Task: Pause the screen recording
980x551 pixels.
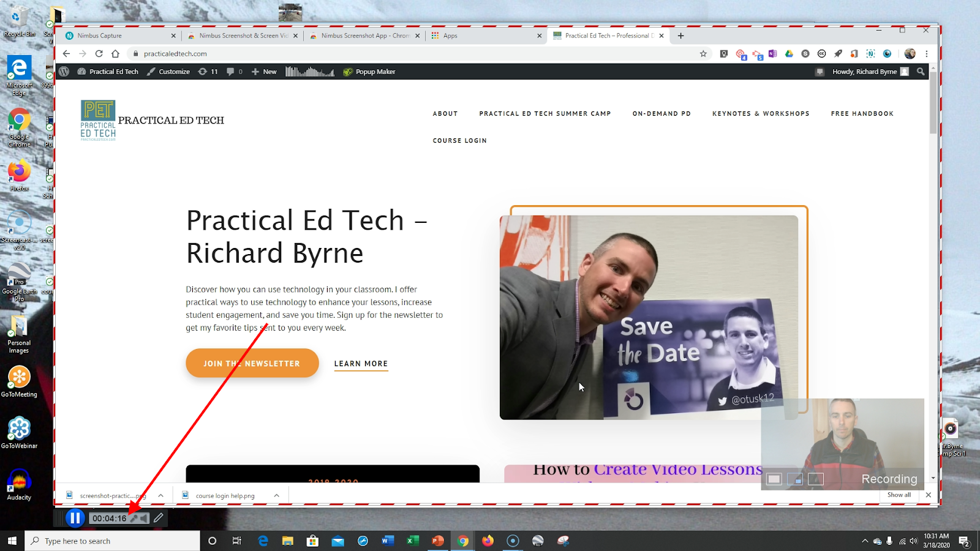Action: coord(75,518)
